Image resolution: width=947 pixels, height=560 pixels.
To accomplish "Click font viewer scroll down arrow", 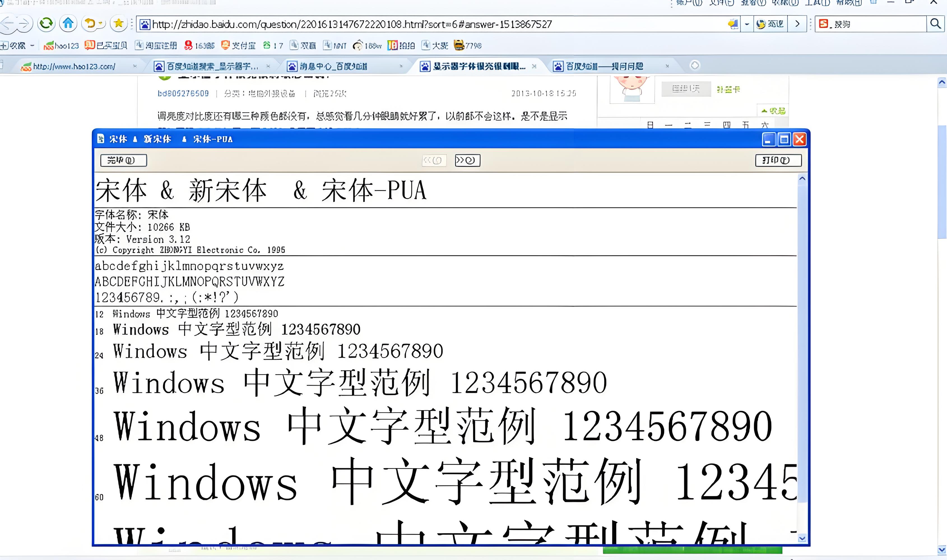I will point(802,538).
